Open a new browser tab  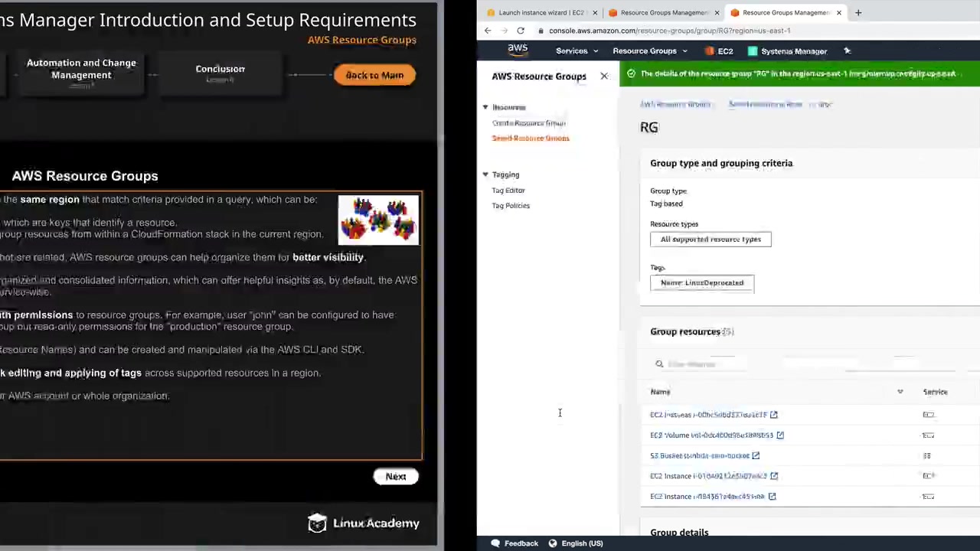[x=858, y=12]
